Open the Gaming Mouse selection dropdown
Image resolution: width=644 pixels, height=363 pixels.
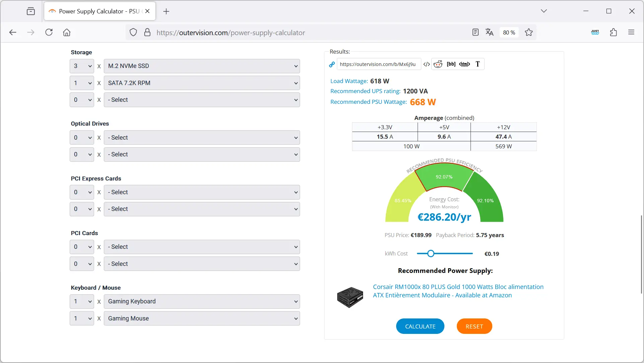[202, 318]
